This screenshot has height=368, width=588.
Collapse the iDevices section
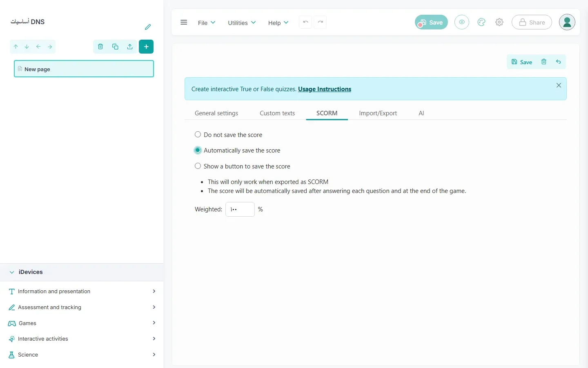pyautogui.click(x=12, y=272)
